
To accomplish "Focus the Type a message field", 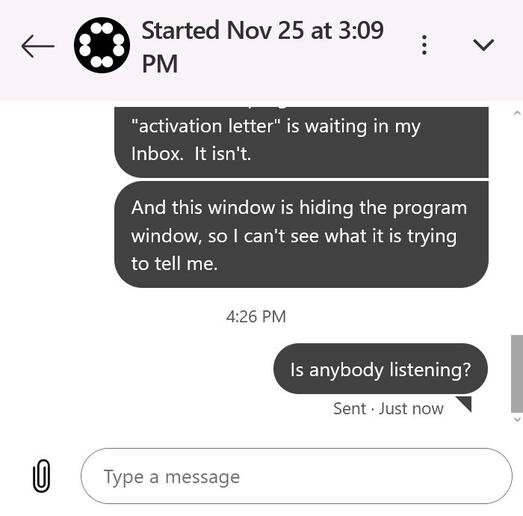I will pyautogui.click(x=296, y=476).
